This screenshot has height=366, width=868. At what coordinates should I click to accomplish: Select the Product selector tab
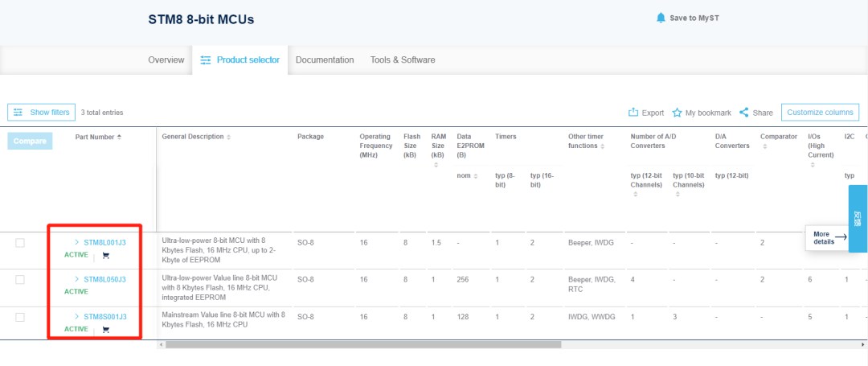[x=240, y=60]
